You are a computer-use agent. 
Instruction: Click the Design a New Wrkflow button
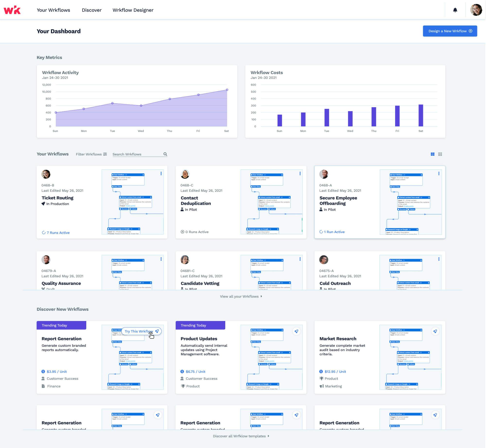pos(450,31)
